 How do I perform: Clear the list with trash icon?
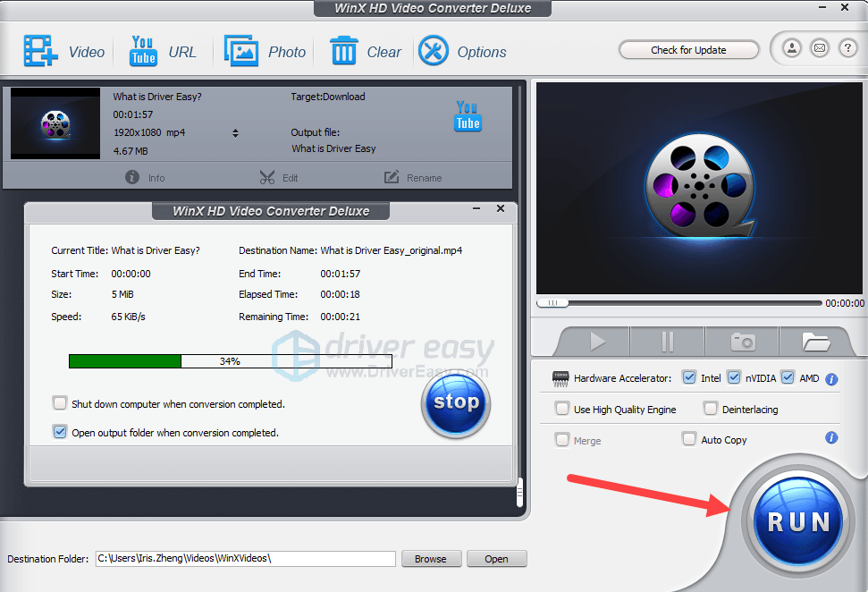(x=343, y=52)
